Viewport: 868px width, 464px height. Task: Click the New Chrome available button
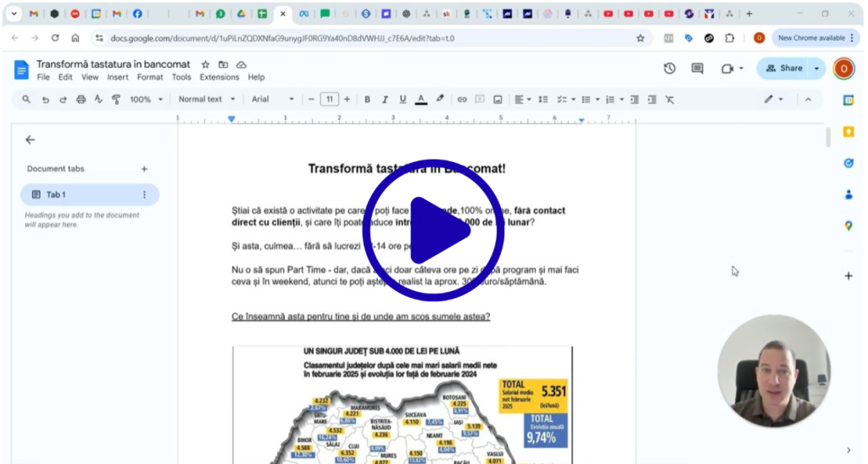coord(810,38)
